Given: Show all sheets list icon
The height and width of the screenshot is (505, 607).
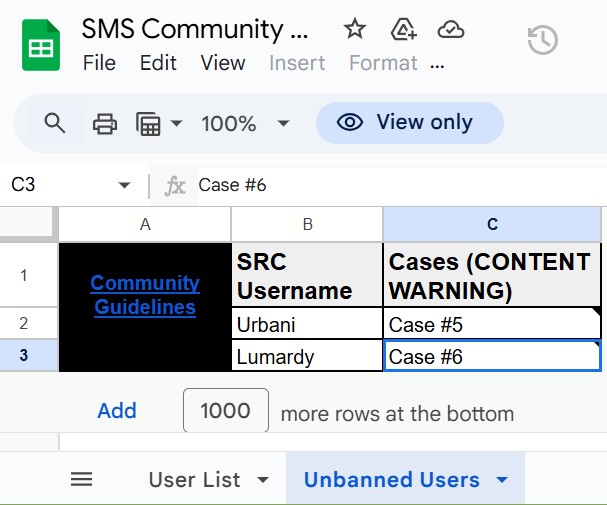Looking at the screenshot, I should [81, 480].
